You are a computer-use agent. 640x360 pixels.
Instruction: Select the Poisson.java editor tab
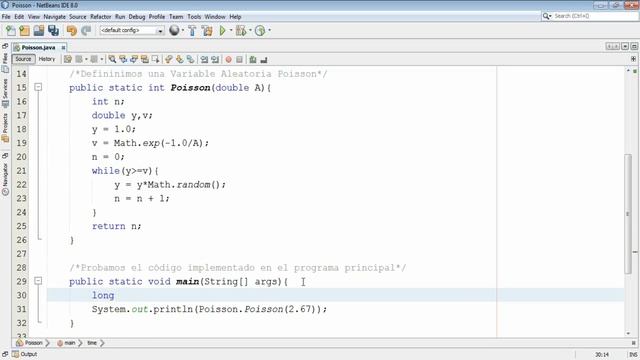[38, 47]
